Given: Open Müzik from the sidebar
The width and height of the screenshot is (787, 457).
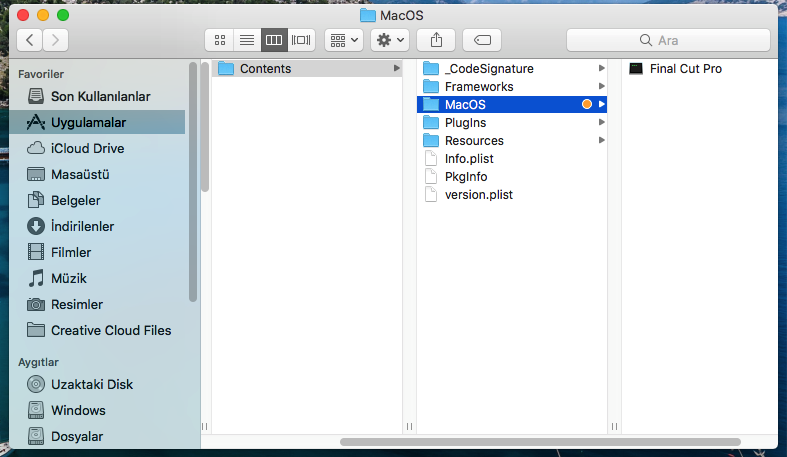Looking at the screenshot, I should pos(71,278).
